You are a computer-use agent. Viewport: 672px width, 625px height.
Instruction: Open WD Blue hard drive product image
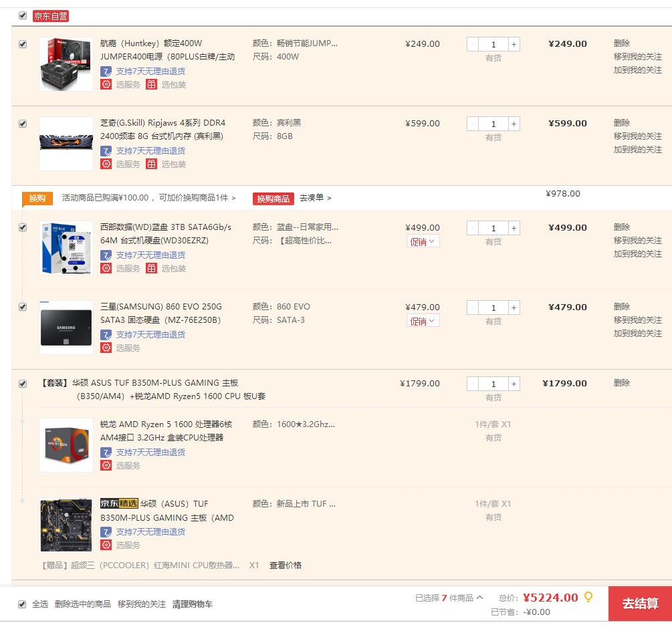click(66, 247)
